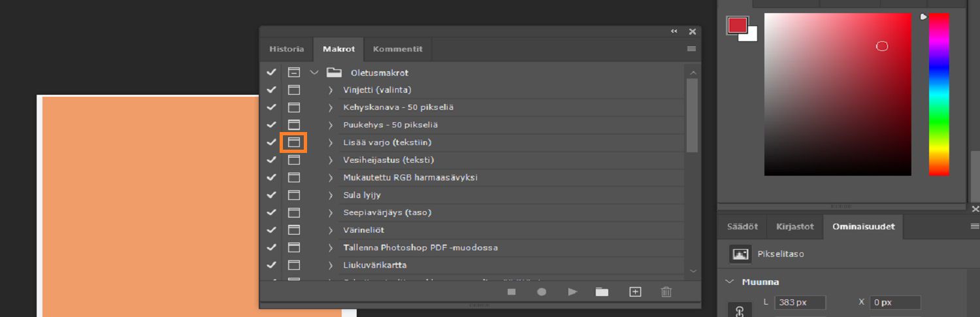Toggle dialog for Liukuvärikartta

pyautogui.click(x=294, y=265)
